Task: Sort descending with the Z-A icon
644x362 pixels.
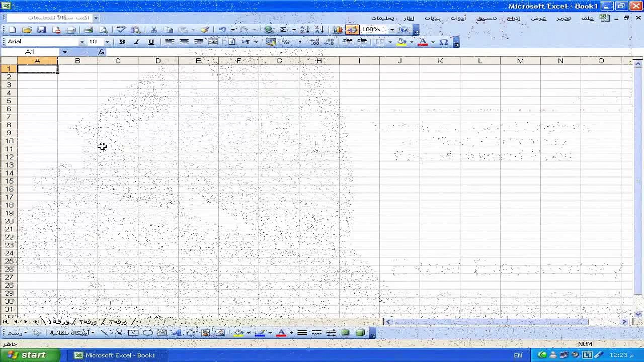Action: click(319, 30)
